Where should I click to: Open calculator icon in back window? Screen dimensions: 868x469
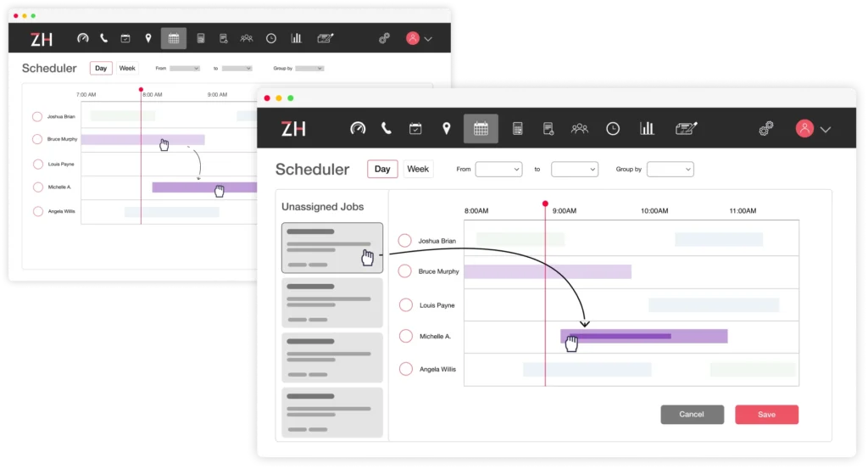point(200,38)
